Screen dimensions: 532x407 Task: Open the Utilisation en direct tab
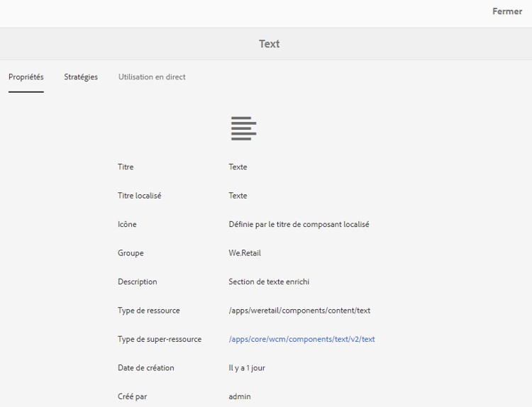[x=152, y=77]
